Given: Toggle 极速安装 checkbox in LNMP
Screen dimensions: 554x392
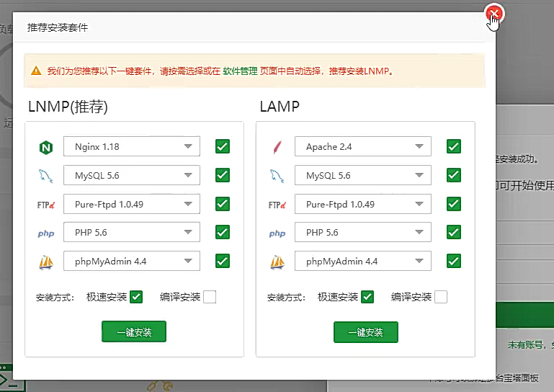Looking at the screenshot, I should [136, 297].
